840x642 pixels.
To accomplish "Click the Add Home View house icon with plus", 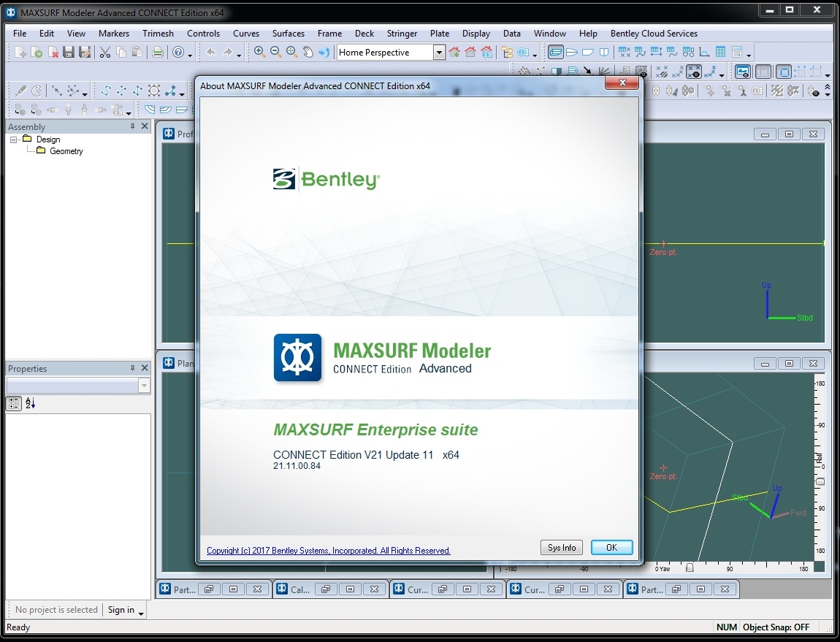I will (x=454, y=52).
